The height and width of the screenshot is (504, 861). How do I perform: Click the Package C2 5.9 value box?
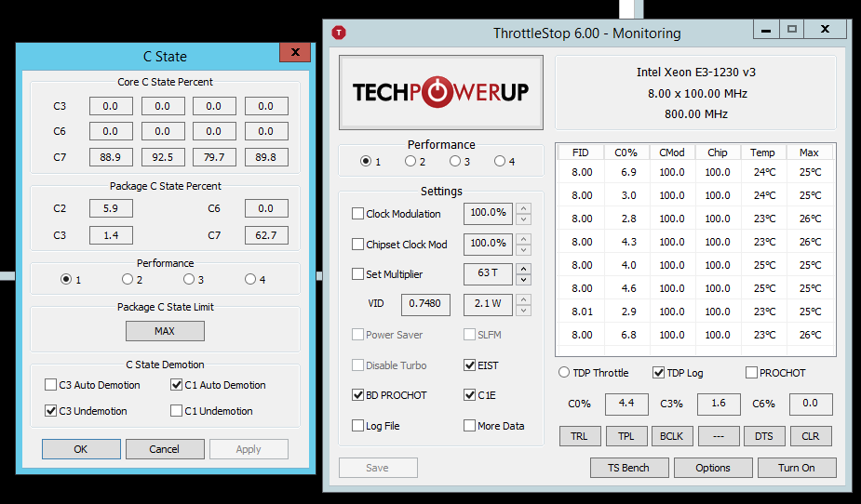point(111,208)
